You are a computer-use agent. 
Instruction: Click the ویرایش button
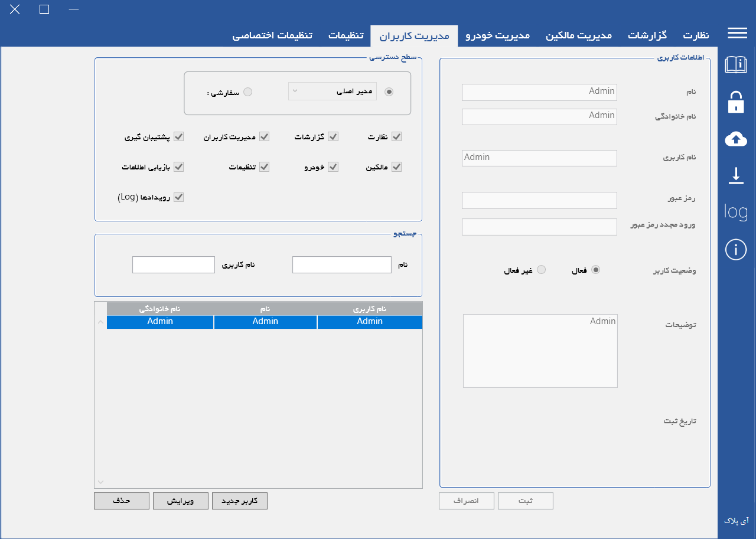coord(181,501)
